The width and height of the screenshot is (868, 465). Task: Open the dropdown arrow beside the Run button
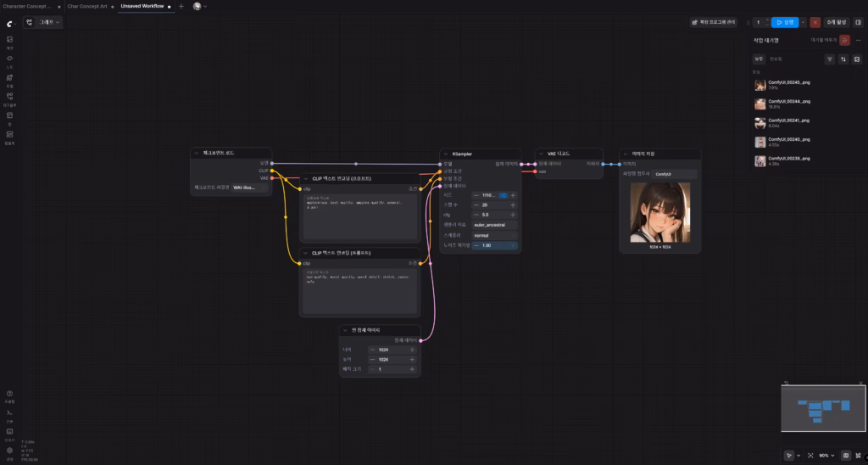[803, 22]
